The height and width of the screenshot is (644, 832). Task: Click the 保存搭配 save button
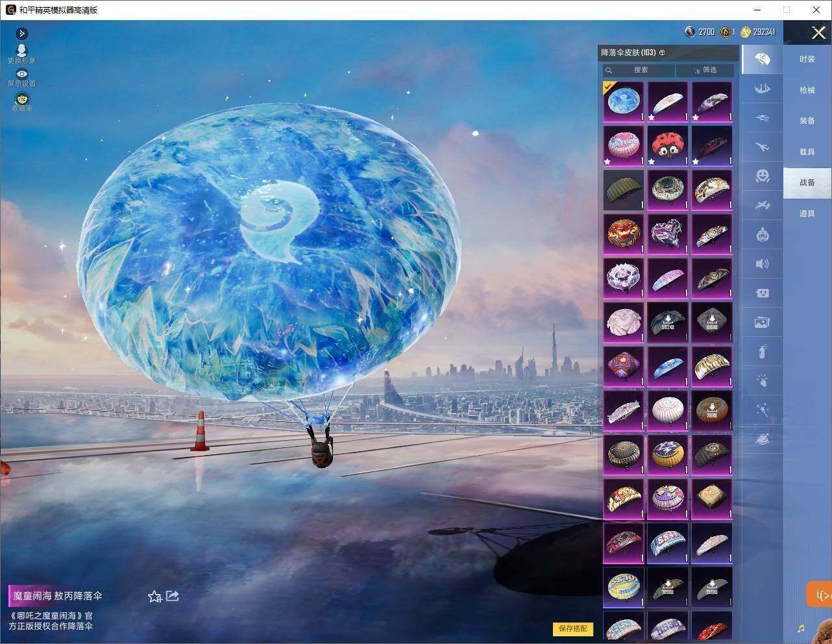573,628
